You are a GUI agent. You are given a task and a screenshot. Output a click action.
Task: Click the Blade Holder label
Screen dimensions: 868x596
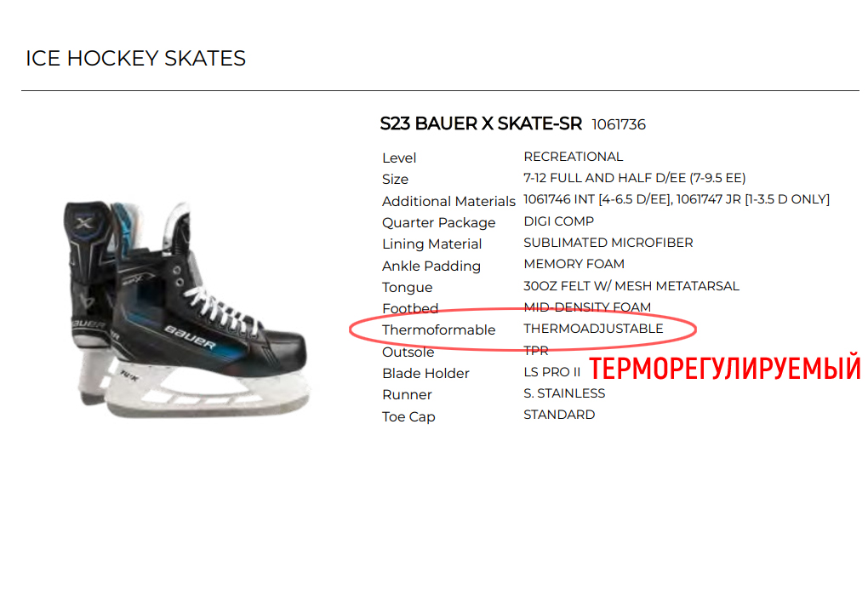[425, 373]
